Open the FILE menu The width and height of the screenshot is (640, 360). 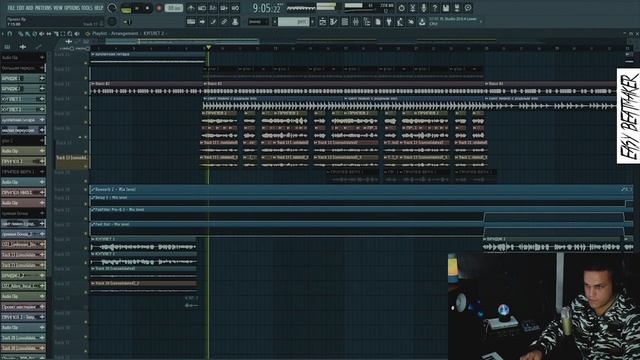[11, 8]
